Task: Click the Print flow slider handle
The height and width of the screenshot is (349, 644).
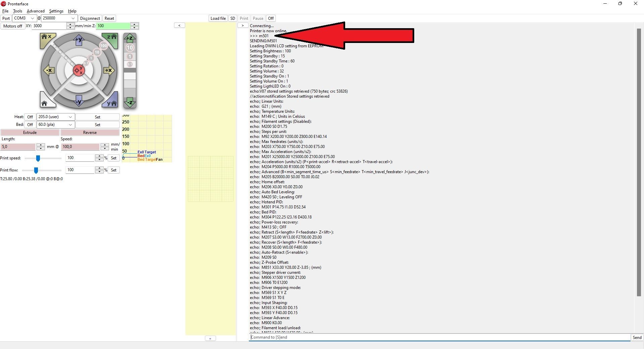Action: coord(36,170)
